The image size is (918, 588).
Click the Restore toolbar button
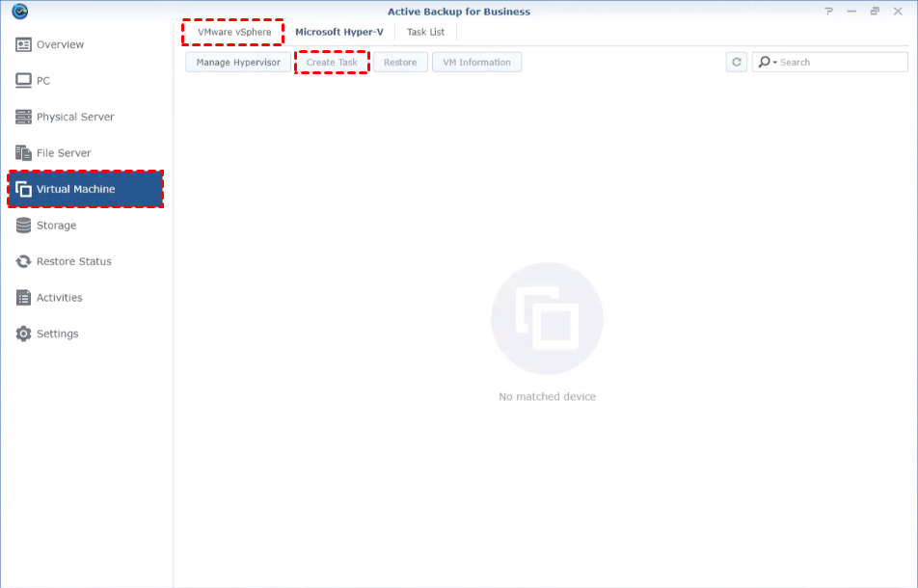click(400, 62)
